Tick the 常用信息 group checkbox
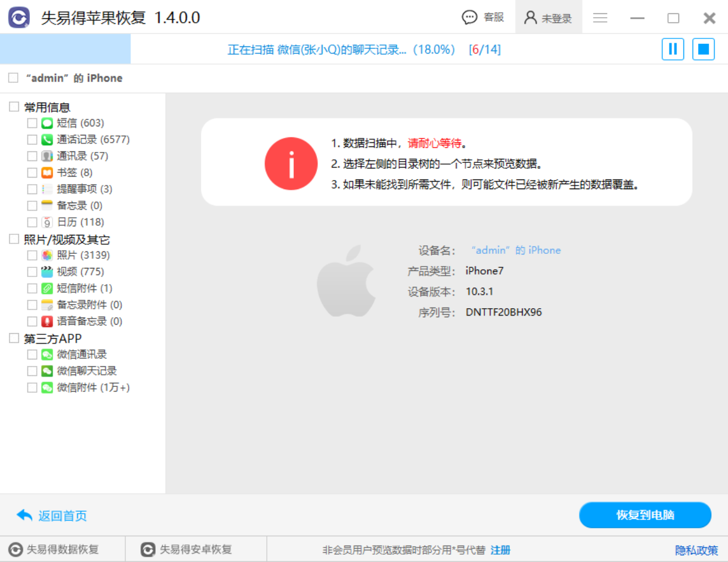The height and width of the screenshot is (562, 728). [14, 107]
